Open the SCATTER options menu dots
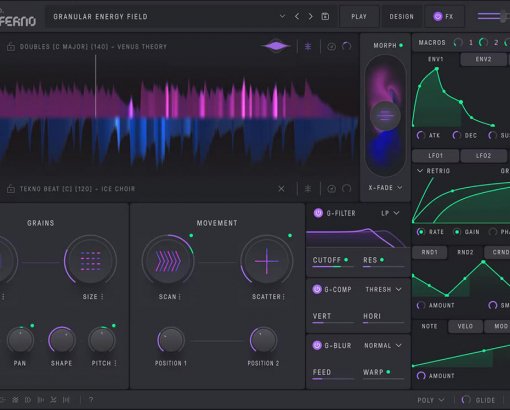Screen dimensions: 510x410 click(284, 297)
